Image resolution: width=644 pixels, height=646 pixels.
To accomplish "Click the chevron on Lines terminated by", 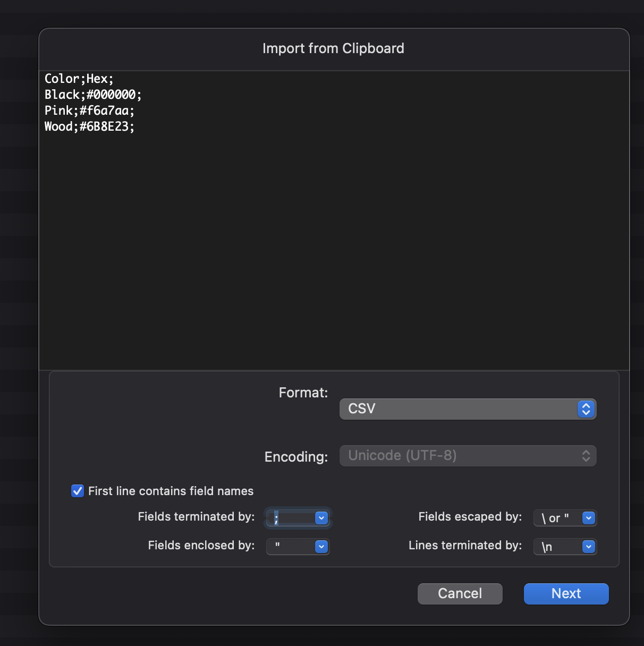I will pyautogui.click(x=588, y=546).
